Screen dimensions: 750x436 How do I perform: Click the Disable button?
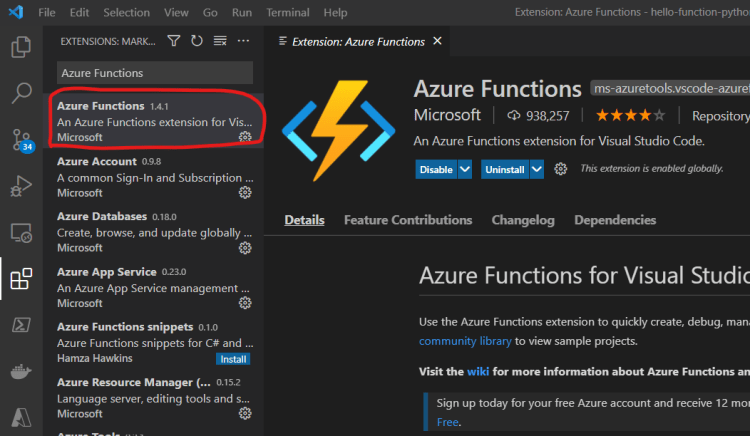coord(436,169)
